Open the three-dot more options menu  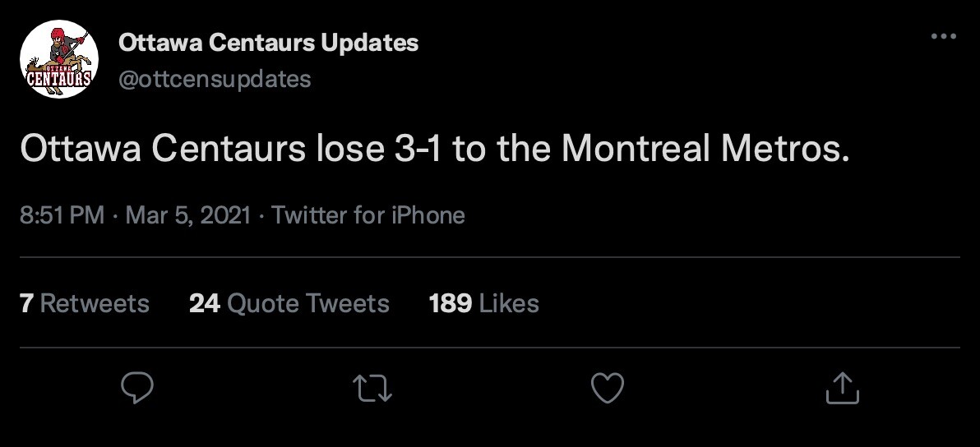coord(943,37)
